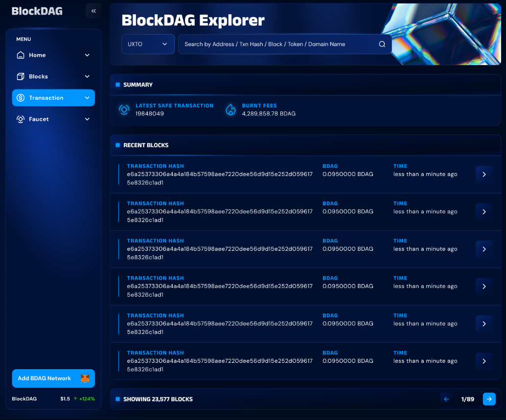Click the Latest Safe Transaction icon
Viewport: 506px width, 420px height.
(x=124, y=110)
